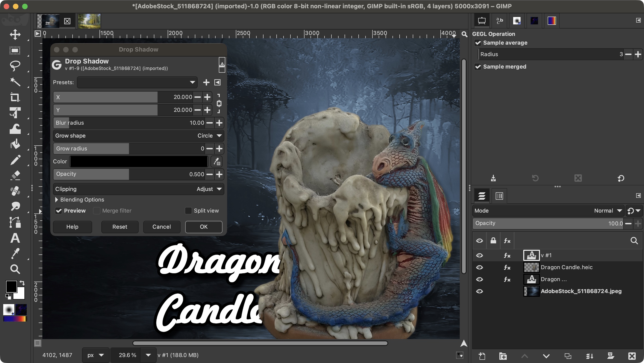Reset tool options to defaults
Image resolution: width=644 pixels, height=363 pixels.
coord(621,178)
